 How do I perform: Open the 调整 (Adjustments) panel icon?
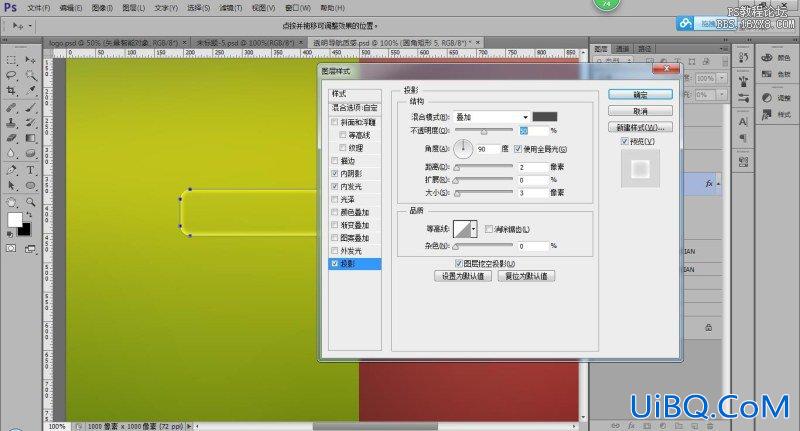click(x=767, y=98)
